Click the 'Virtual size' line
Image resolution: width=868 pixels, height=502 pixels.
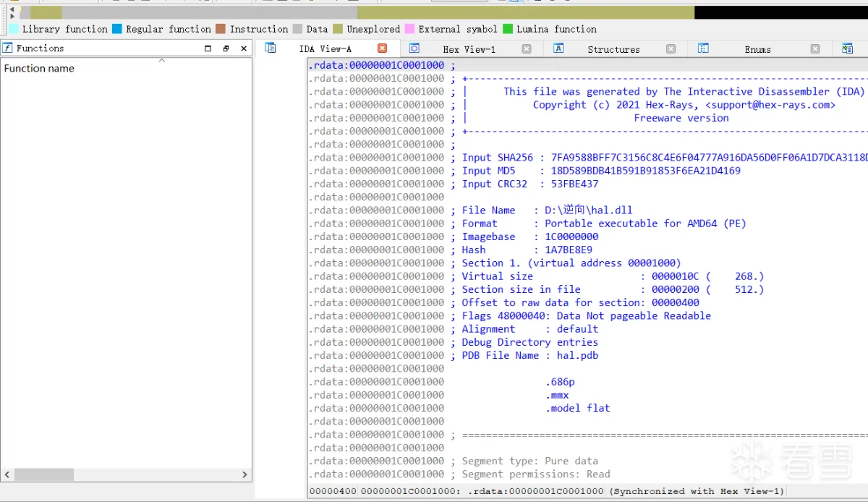(613, 276)
